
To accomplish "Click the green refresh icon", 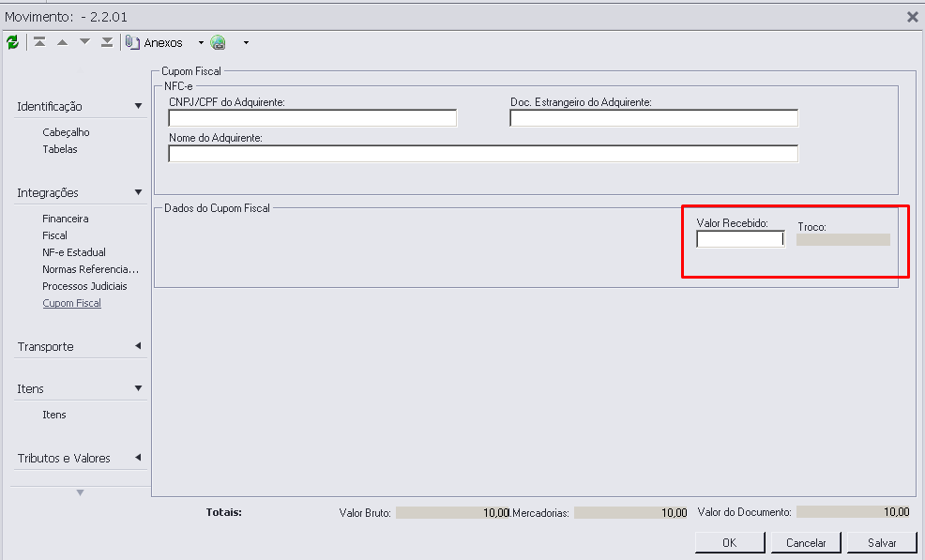I will 12,42.
